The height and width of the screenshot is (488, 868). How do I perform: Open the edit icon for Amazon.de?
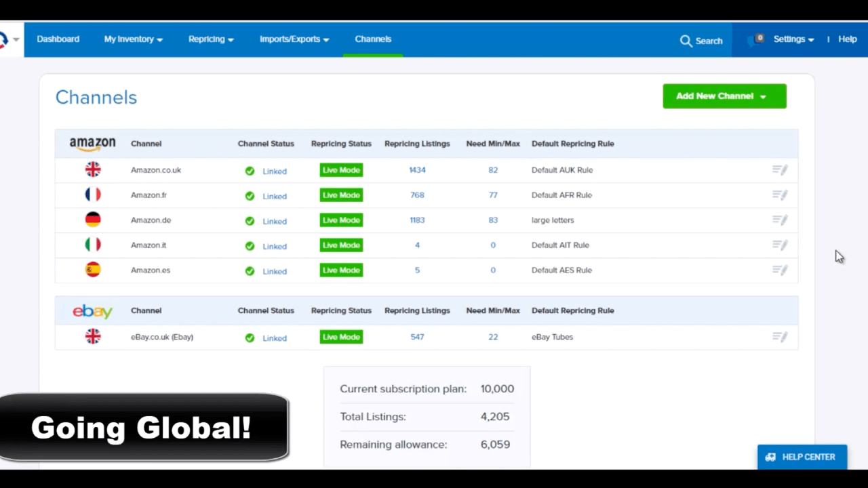click(x=780, y=220)
